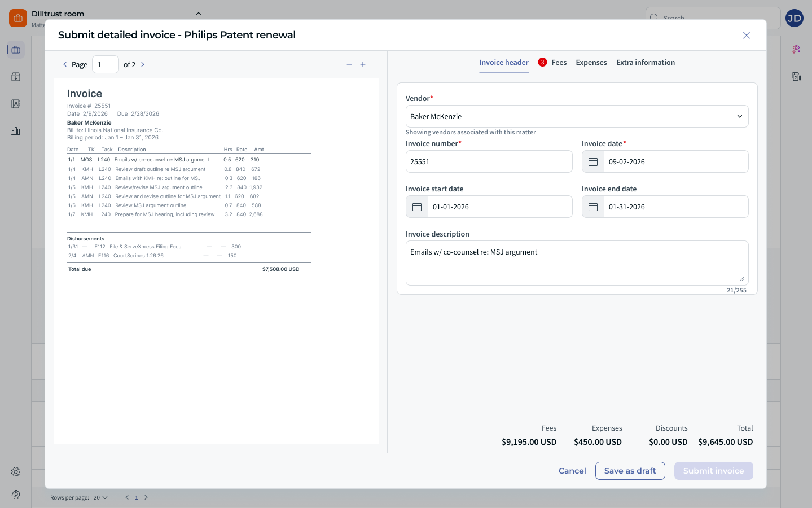Viewport: 812px width, 508px height.
Task: Switch to the Fees tab
Action: click(x=559, y=62)
